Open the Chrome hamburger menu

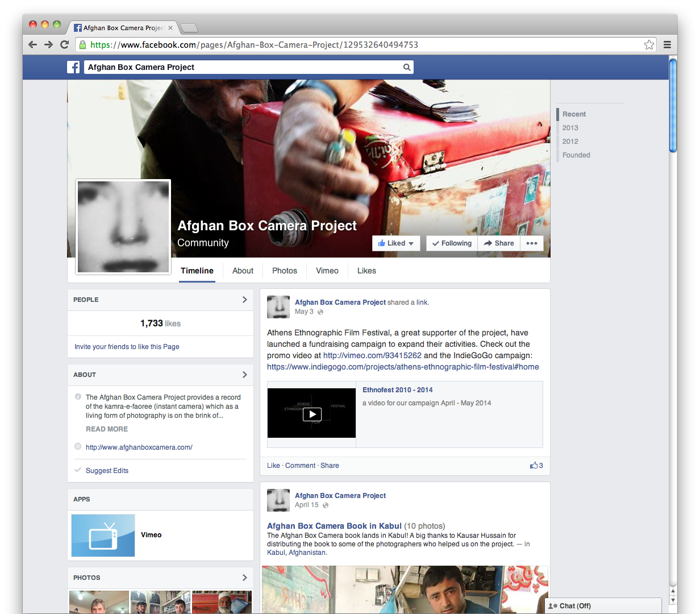pos(667,44)
